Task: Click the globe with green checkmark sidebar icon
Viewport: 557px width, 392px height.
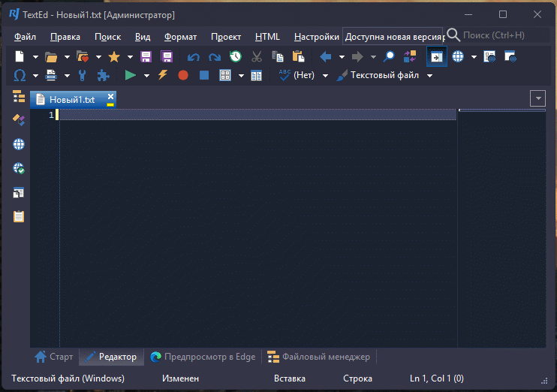Action: (19, 168)
